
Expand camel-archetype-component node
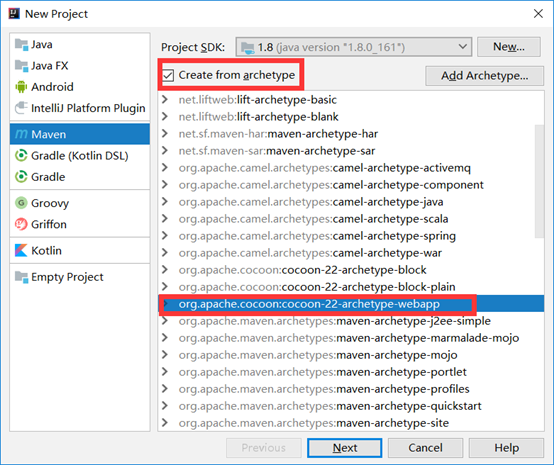pyautogui.click(x=165, y=184)
